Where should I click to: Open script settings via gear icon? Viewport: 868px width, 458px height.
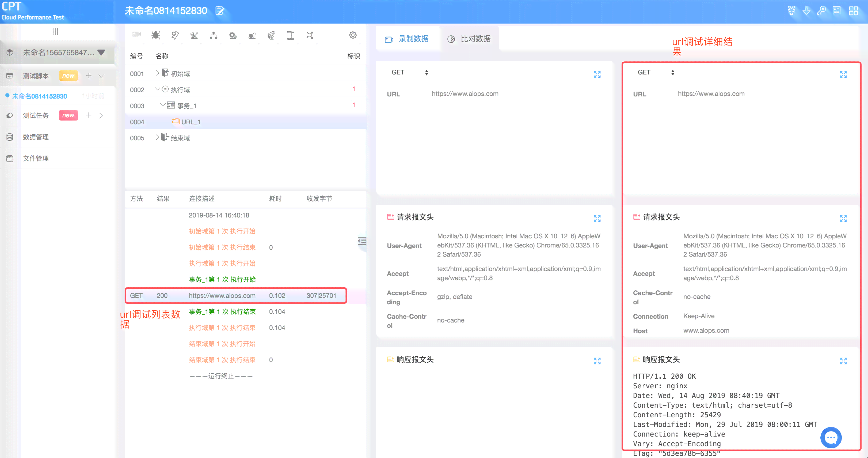[x=353, y=35]
